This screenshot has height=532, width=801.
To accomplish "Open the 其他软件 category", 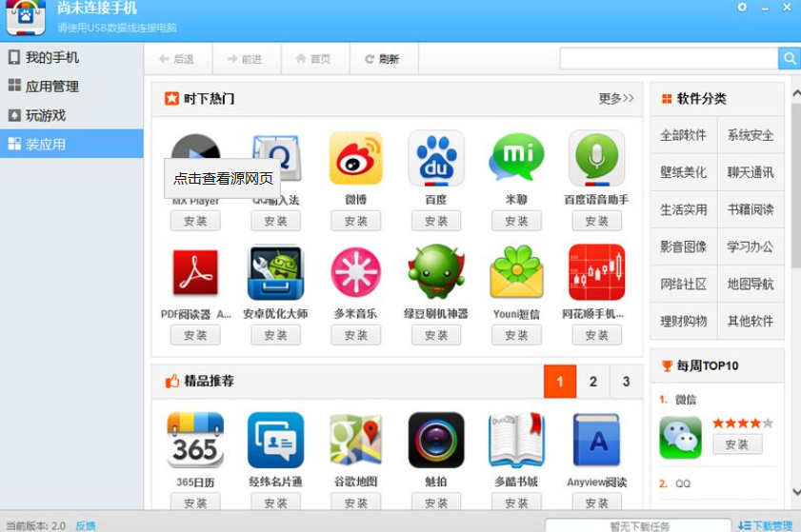I will (x=751, y=322).
